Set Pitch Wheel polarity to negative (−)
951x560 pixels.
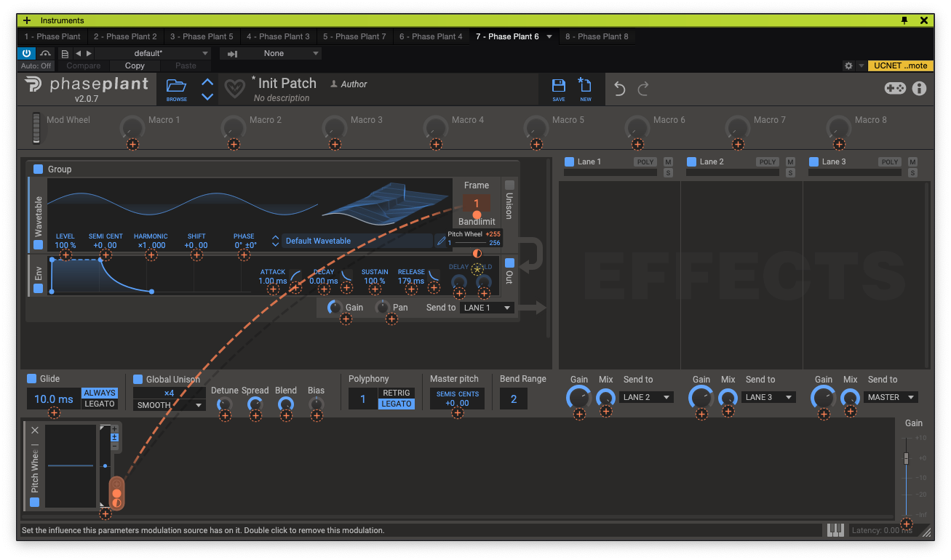114,445
